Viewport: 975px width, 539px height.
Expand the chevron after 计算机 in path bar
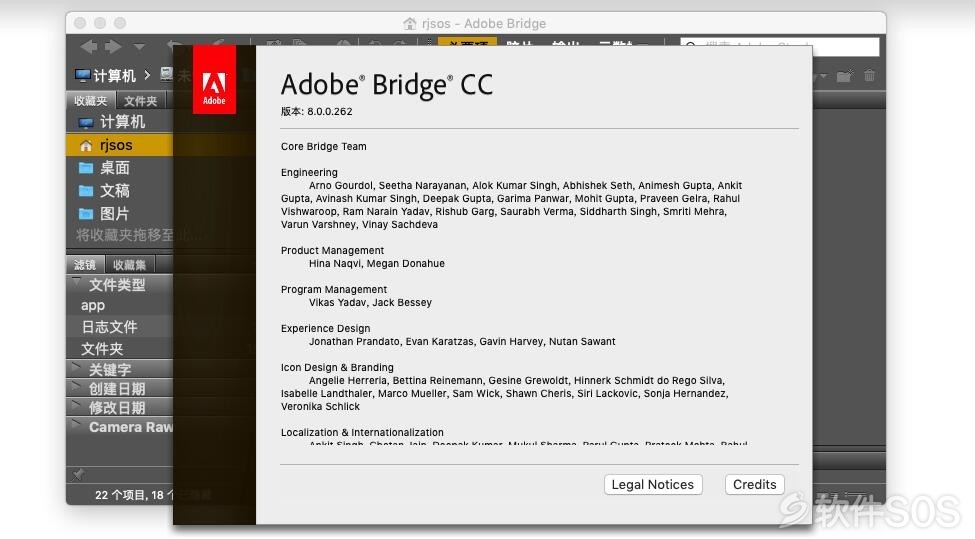point(147,75)
